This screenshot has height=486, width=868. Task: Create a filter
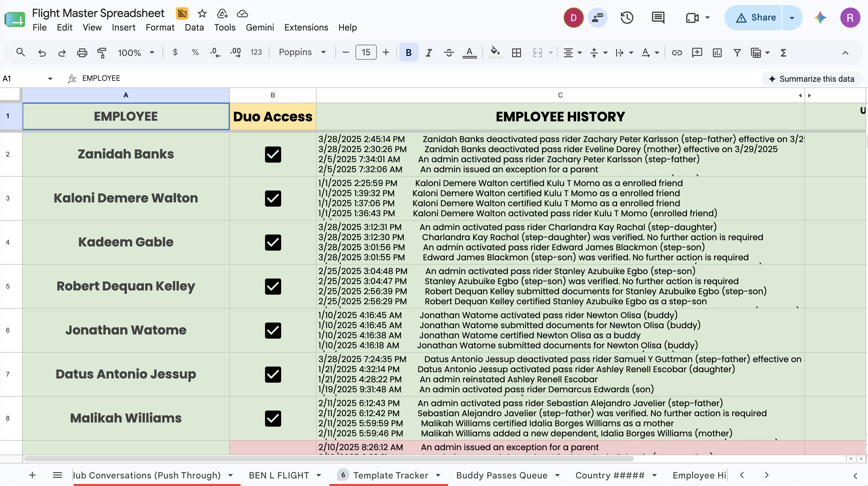click(737, 52)
